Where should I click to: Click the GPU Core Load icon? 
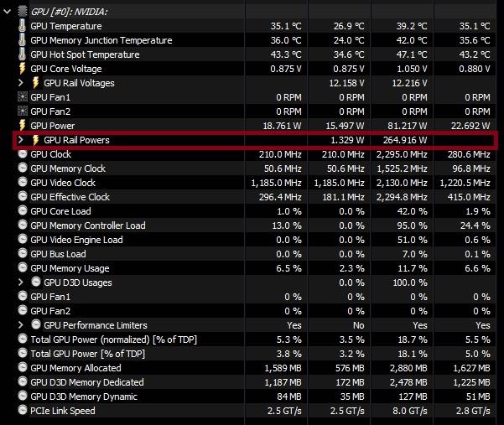coord(22,211)
